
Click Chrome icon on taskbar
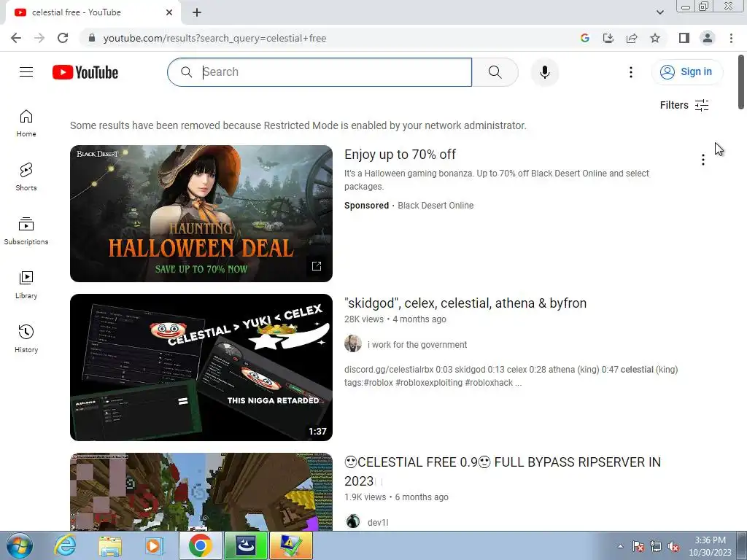click(200, 545)
